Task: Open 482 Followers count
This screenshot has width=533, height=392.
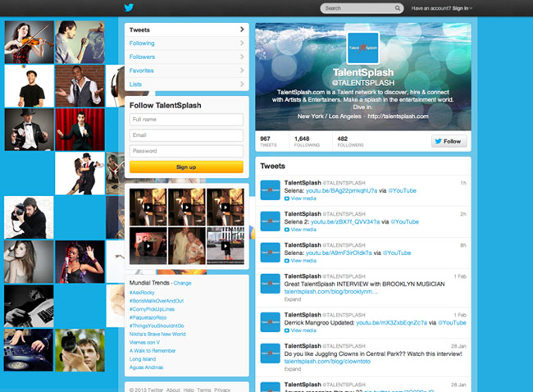Action: (x=350, y=141)
